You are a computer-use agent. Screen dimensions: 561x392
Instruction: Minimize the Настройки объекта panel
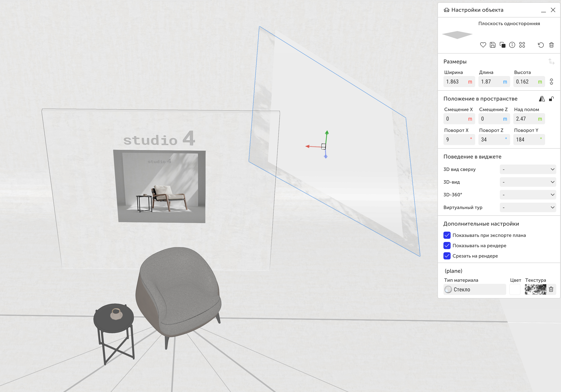tap(543, 12)
